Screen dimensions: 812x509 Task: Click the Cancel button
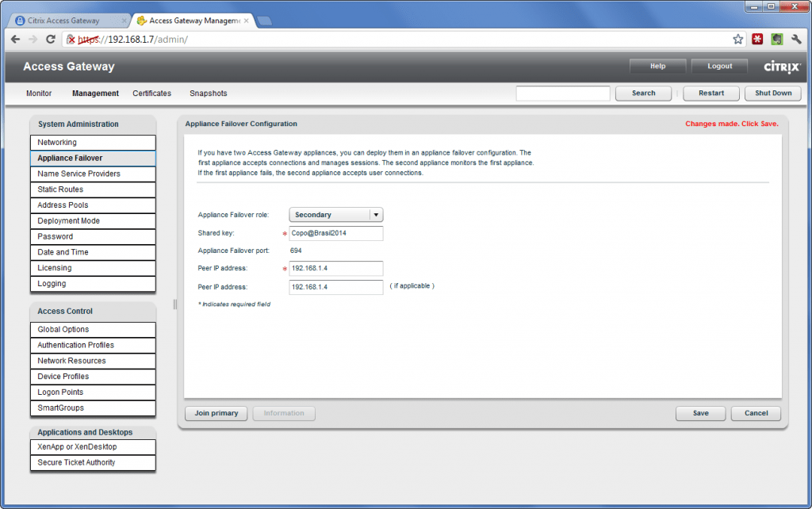[756, 413]
